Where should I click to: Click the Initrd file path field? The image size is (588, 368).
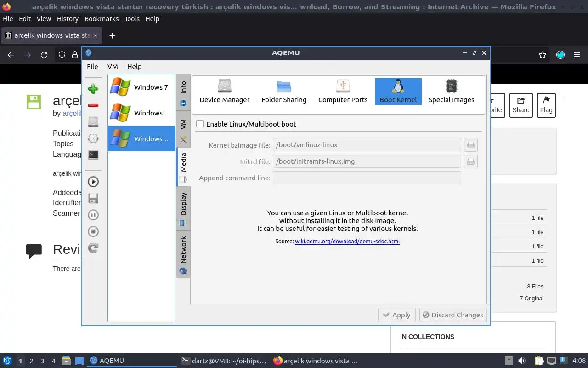click(x=367, y=161)
